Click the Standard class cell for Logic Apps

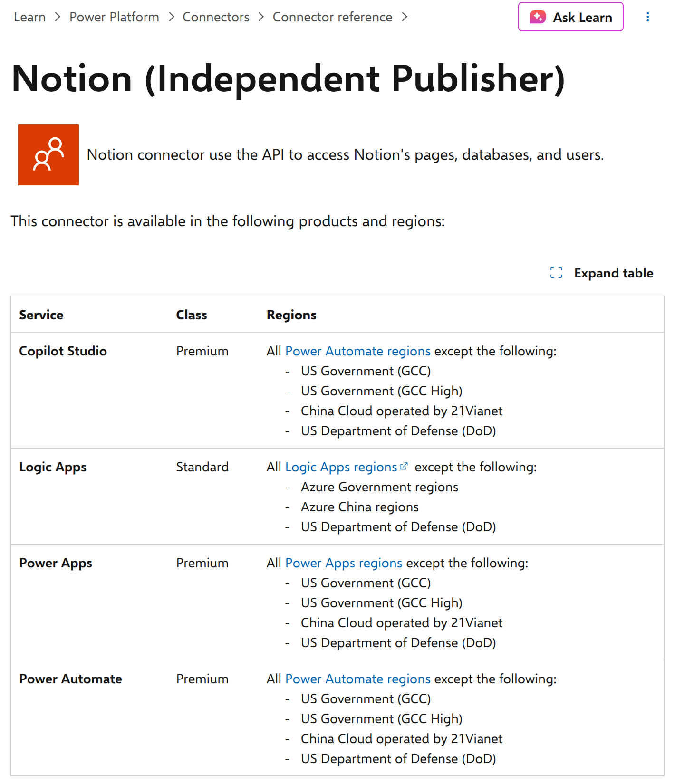click(202, 467)
